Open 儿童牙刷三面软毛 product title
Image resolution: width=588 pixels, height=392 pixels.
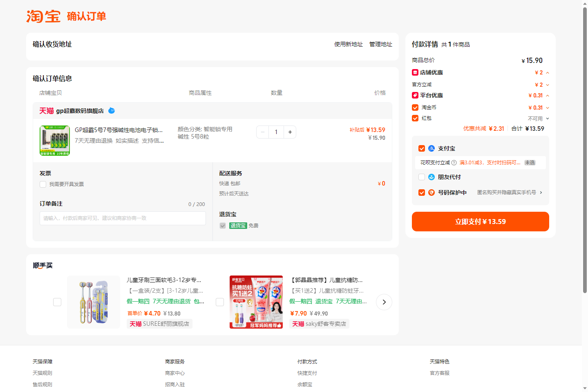click(164, 280)
